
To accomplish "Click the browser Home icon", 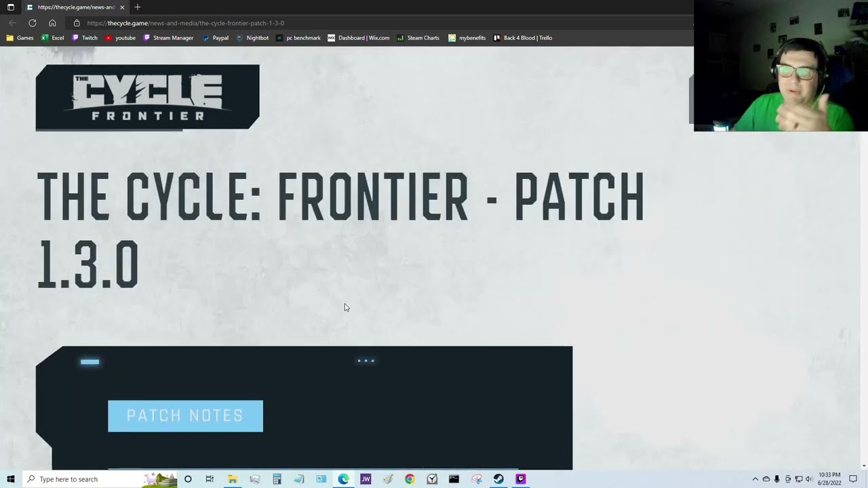I will [x=52, y=23].
